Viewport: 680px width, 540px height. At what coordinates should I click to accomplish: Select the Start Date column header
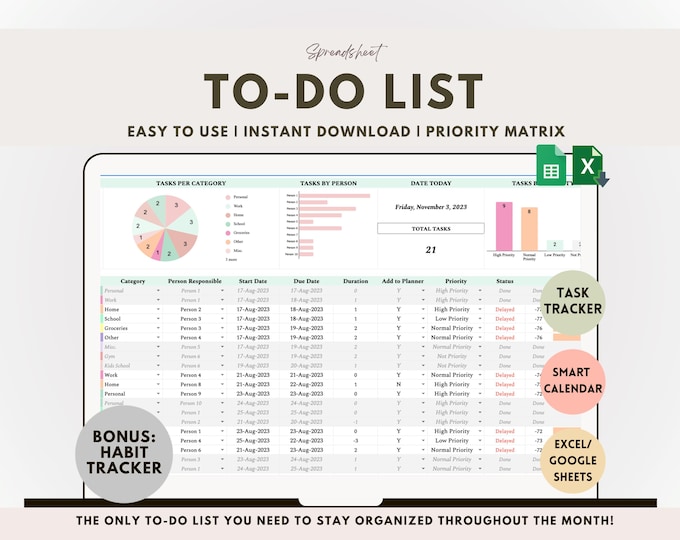[253, 281]
